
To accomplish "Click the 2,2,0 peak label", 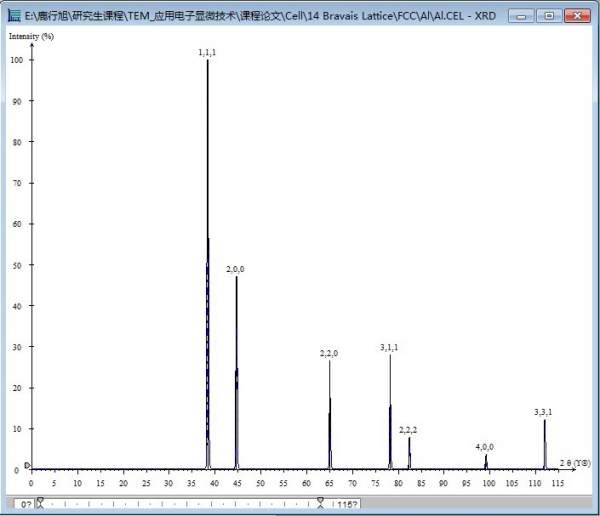I will click(x=329, y=353).
